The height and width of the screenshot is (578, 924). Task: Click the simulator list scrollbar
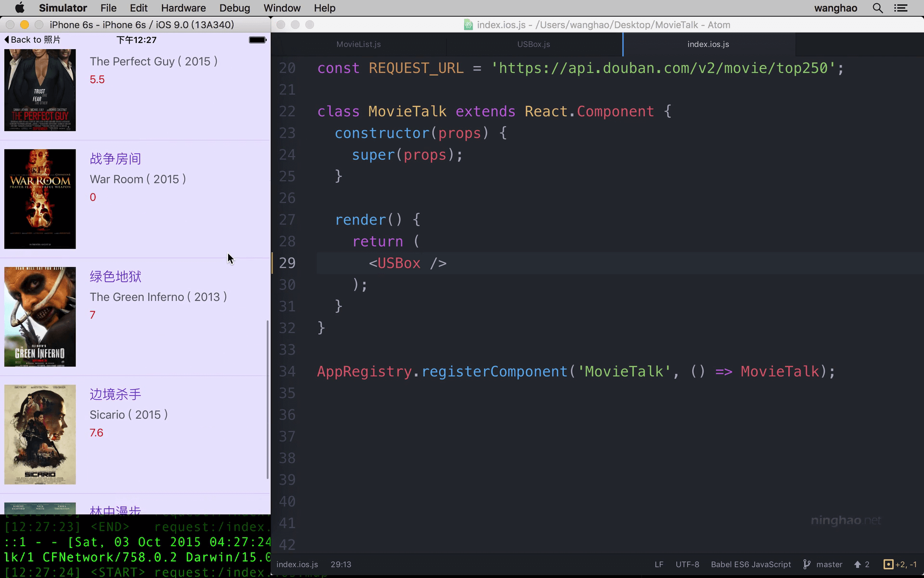tap(268, 400)
